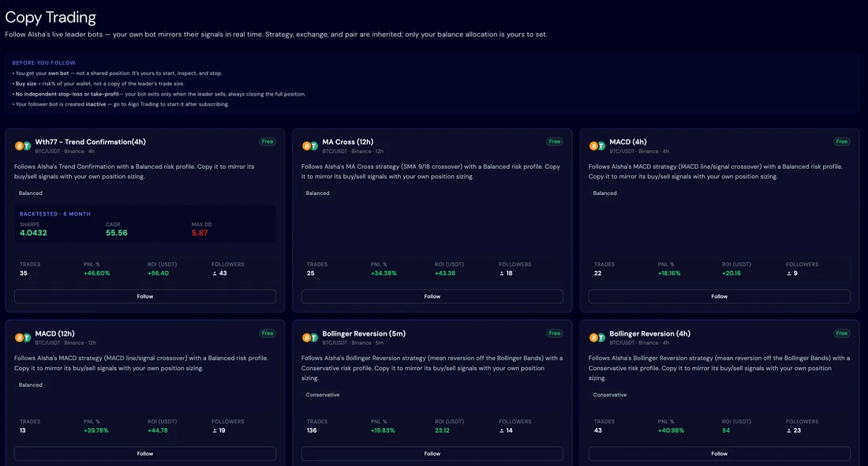Click Free badge on Bollinger Reversion (5m) card

(555, 333)
